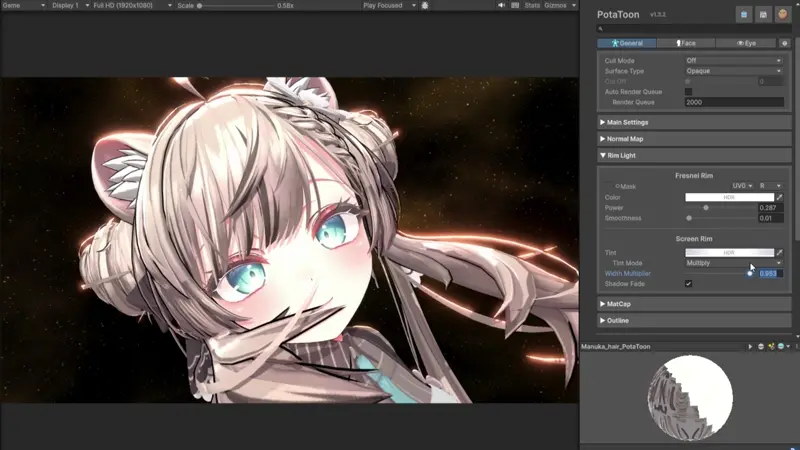Click the material preview sphere thumbnail
The width and height of the screenshot is (800, 450).
click(x=690, y=398)
